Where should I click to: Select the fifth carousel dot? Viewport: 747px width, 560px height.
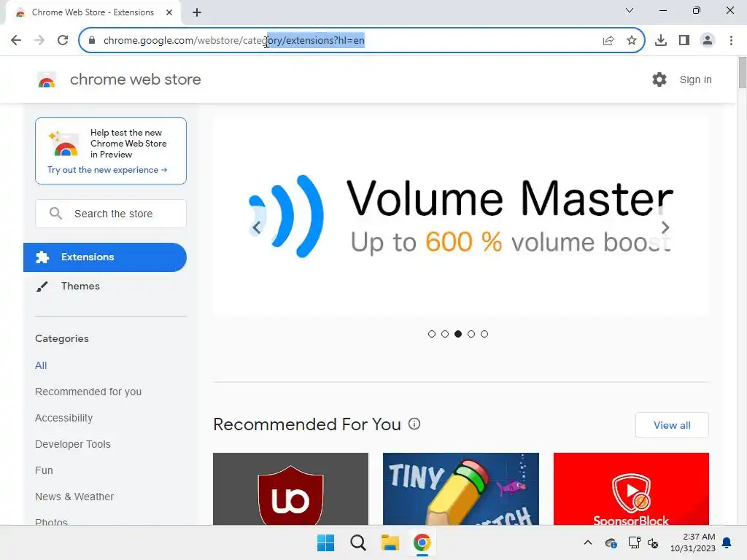tap(484, 334)
